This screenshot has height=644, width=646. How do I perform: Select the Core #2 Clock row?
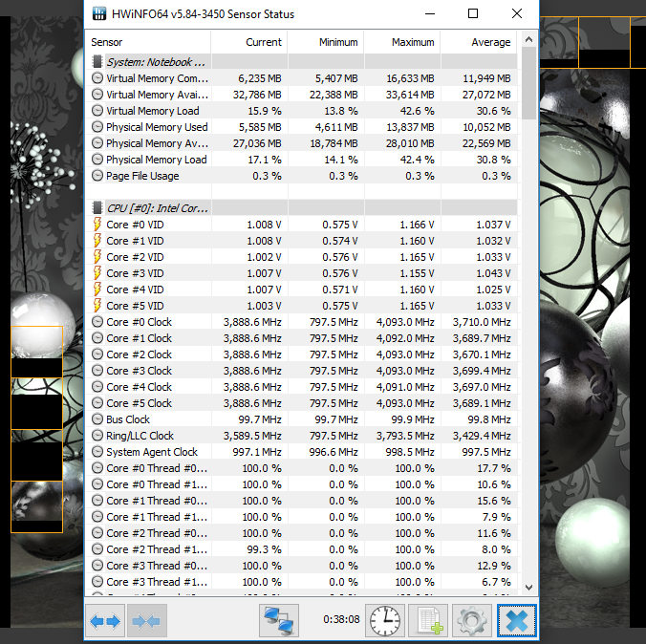[301, 354]
